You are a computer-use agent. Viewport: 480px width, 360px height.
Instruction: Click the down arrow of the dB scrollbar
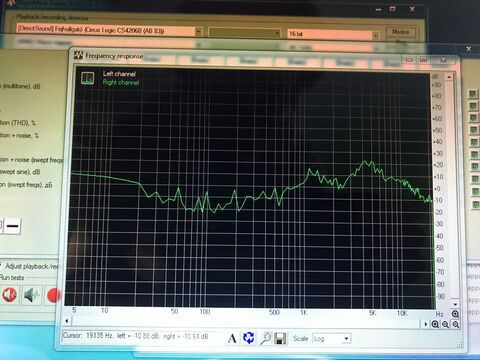(x=455, y=304)
